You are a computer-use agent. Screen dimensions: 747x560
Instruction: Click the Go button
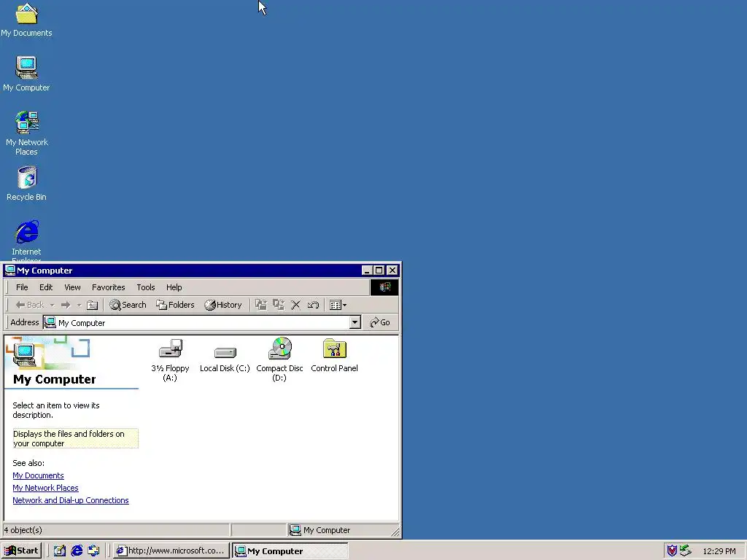380,322
